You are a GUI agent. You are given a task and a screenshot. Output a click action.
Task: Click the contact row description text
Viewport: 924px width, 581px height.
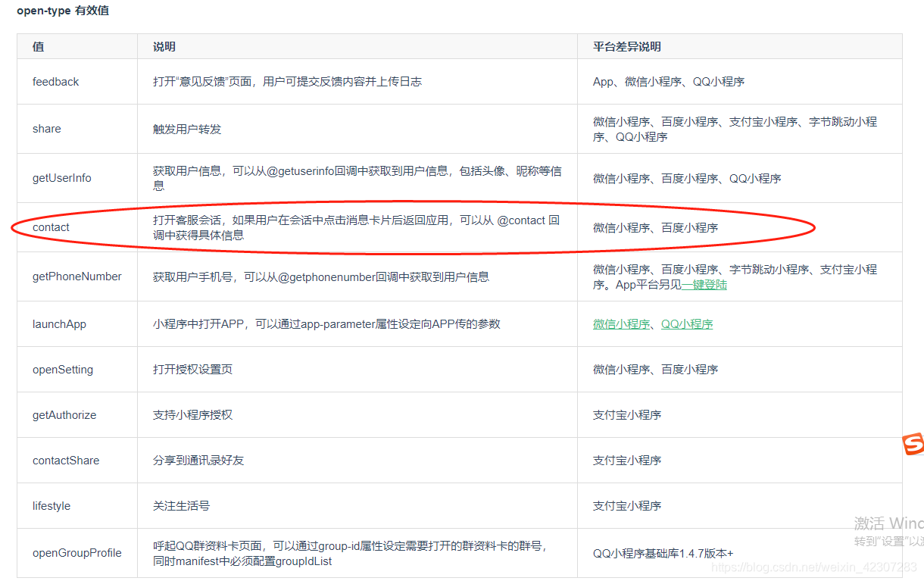(x=357, y=227)
